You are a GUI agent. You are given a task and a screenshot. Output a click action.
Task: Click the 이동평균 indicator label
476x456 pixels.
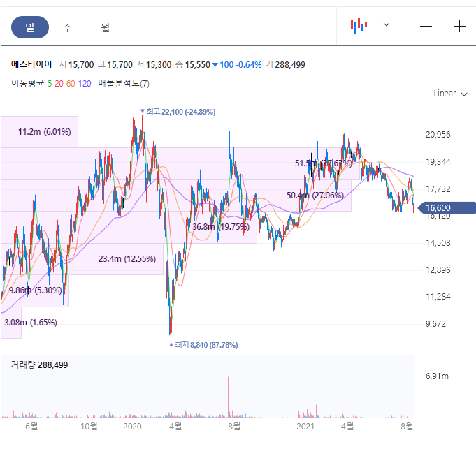click(x=28, y=83)
